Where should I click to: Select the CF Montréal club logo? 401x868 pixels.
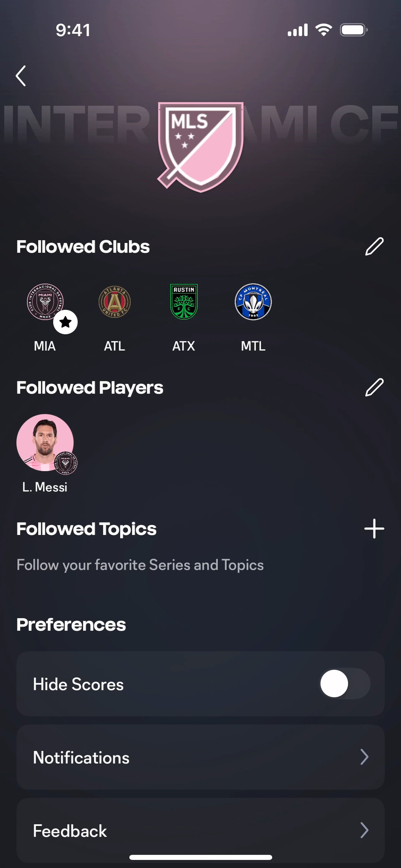click(x=253, y=302)
